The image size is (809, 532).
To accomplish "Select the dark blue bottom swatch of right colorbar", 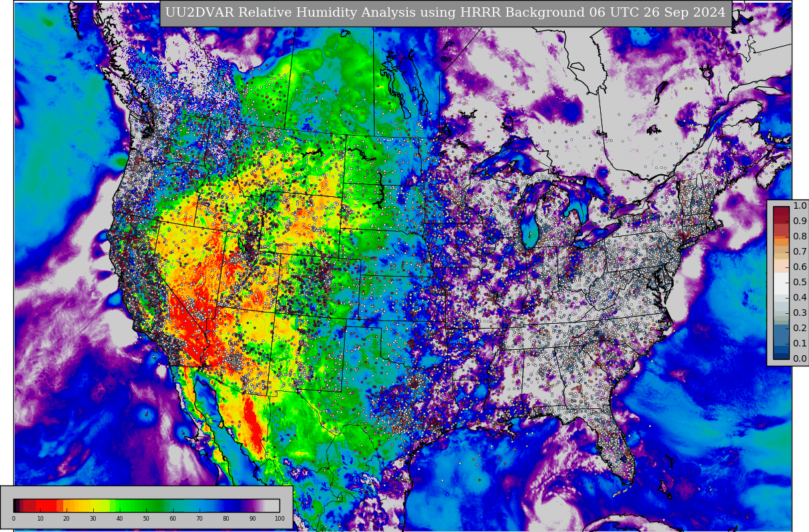I will click(x=781, y=354).
